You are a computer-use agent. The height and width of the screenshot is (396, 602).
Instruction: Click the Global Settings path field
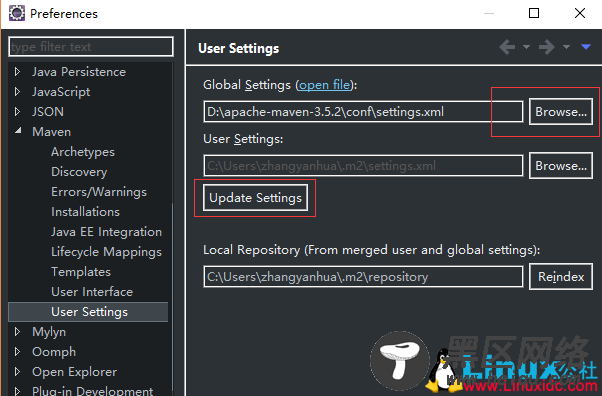tap(363, 112)
